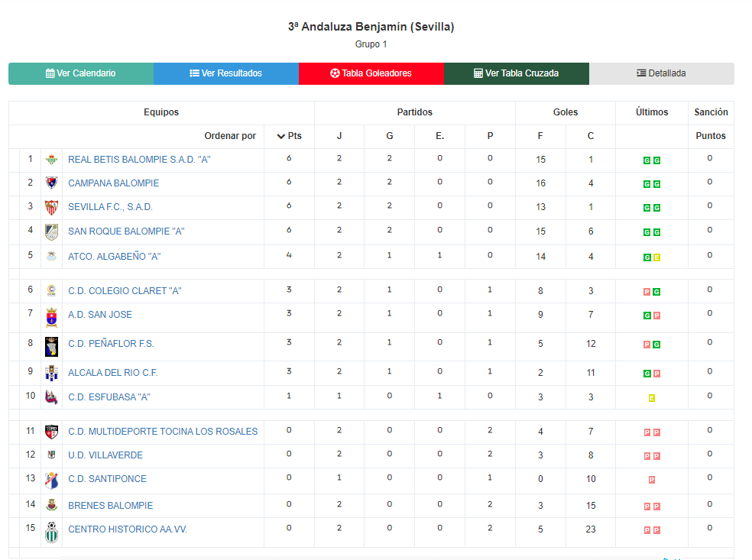Open C.D. MULTIDEPORTE TOCINA LOS ROSALES link
This screenshot has height=560, width=752.
pos(163,432)
